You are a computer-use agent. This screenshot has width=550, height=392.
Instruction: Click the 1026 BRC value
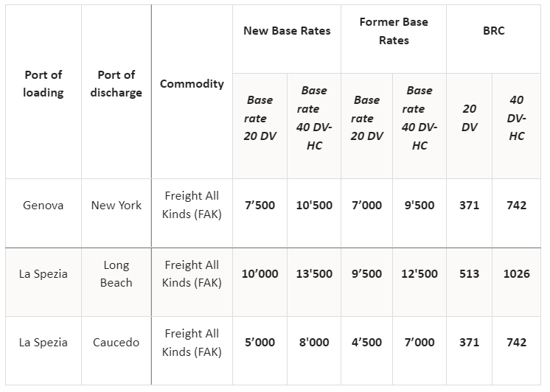516,273
